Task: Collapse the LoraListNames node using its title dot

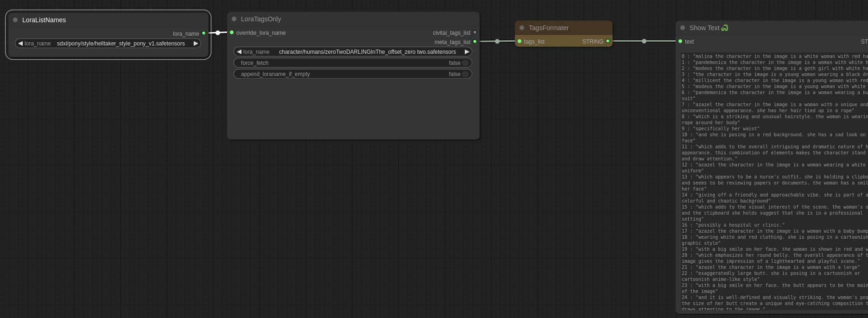Action: click(15, 20)
